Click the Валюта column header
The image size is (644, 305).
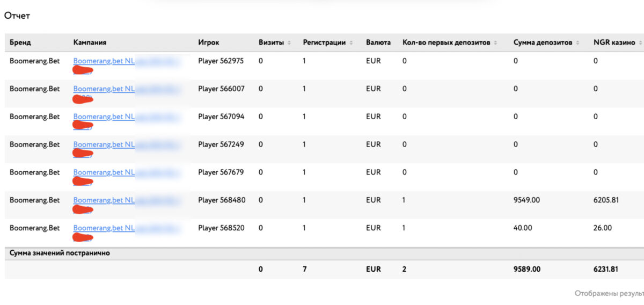(x=378, y=42)
